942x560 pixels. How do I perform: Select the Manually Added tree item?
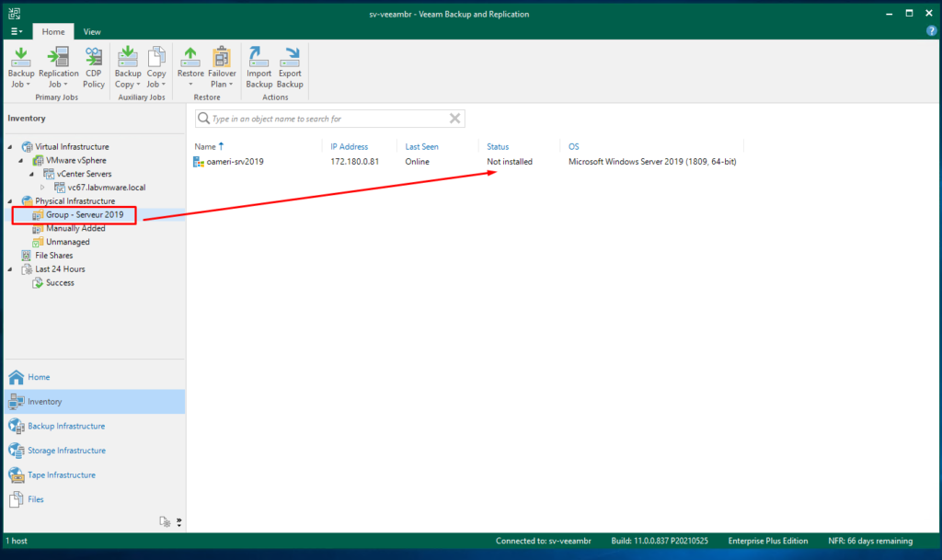[x=76, y=228]
